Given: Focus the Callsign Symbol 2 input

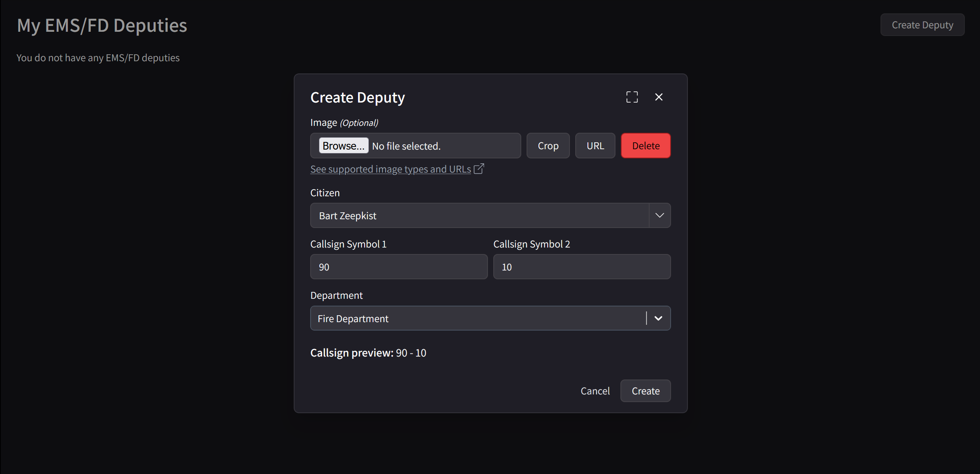Looking at the screenshot, I should pos(581,267).
